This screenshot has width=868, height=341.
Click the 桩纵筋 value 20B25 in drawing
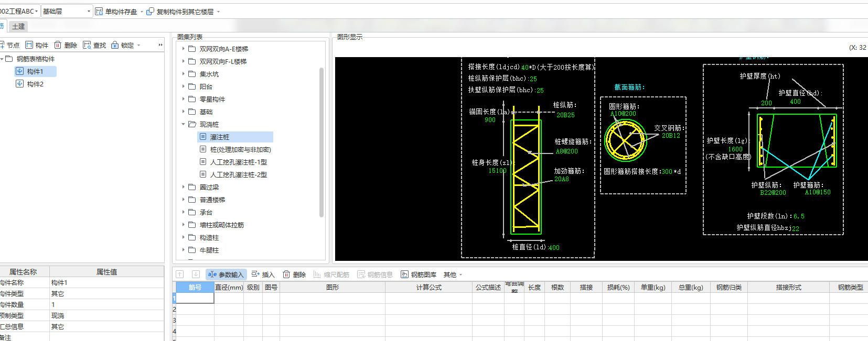(565, 115)
